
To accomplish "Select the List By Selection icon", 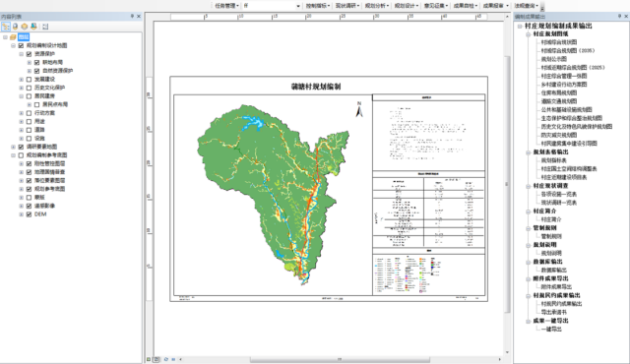I will [33, 27].
